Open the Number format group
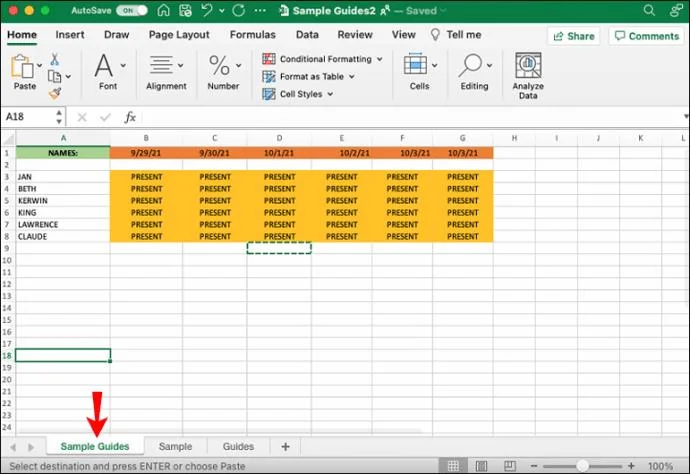This screenshot has height=474, width=690. [223, 72]
